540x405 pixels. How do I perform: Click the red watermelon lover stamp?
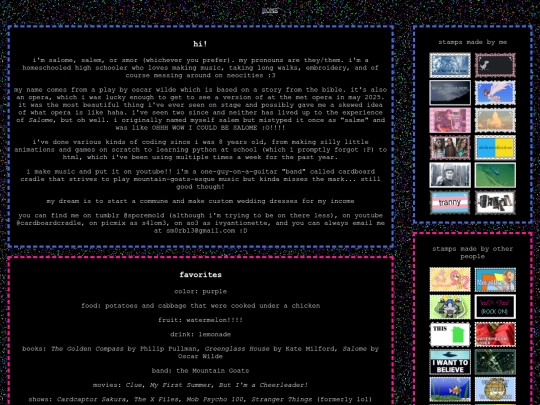coord(495,334)
